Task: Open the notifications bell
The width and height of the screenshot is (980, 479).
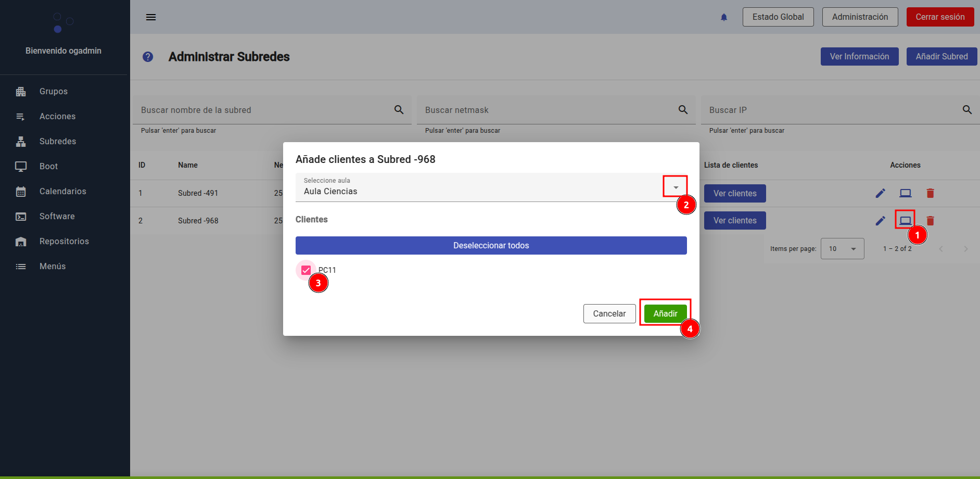Action: (723, 17)
